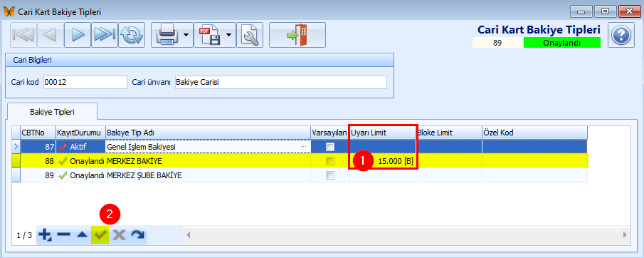Cancel grid edit with X icon
The width and height of the screenshot is (644, 258).
119,235
